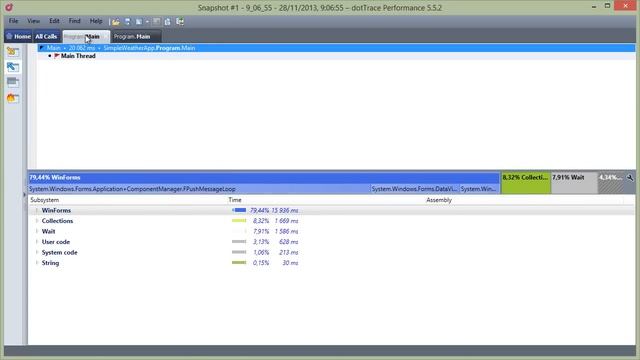This screenshot has width=640, height=360.
Task: Click the greyed-out toolbar icon before the copy icon
Action: click(156, 22)
